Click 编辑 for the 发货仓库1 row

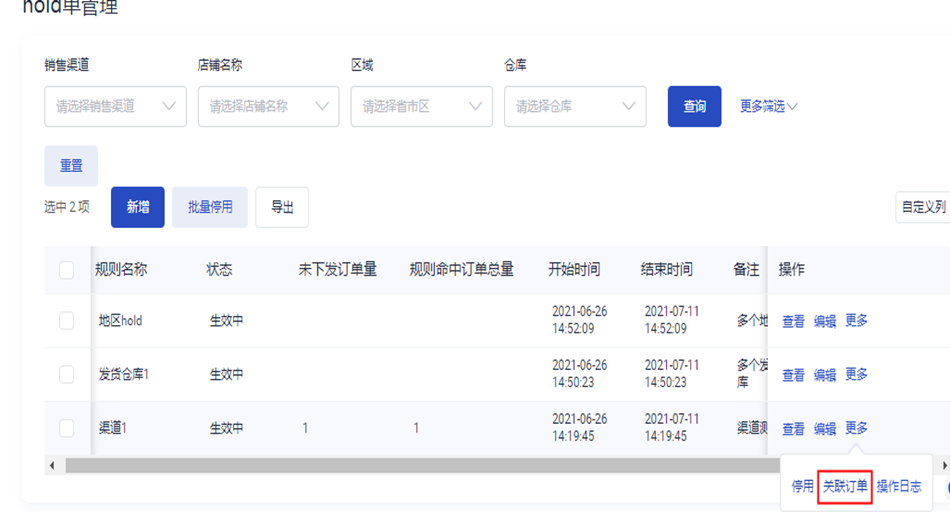pyautogui.click(x=825, y=375)
